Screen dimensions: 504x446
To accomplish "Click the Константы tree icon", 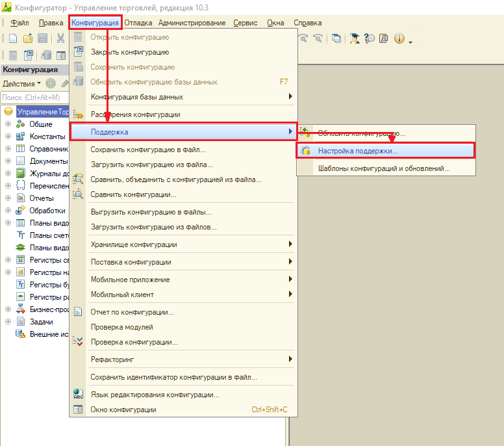I will coord(20,137).
